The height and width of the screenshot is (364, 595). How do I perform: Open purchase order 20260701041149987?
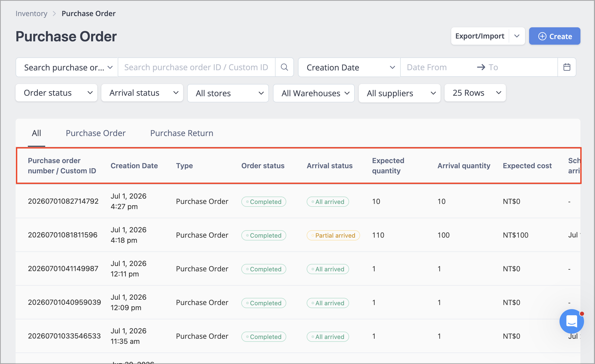(x=63, y=269)
